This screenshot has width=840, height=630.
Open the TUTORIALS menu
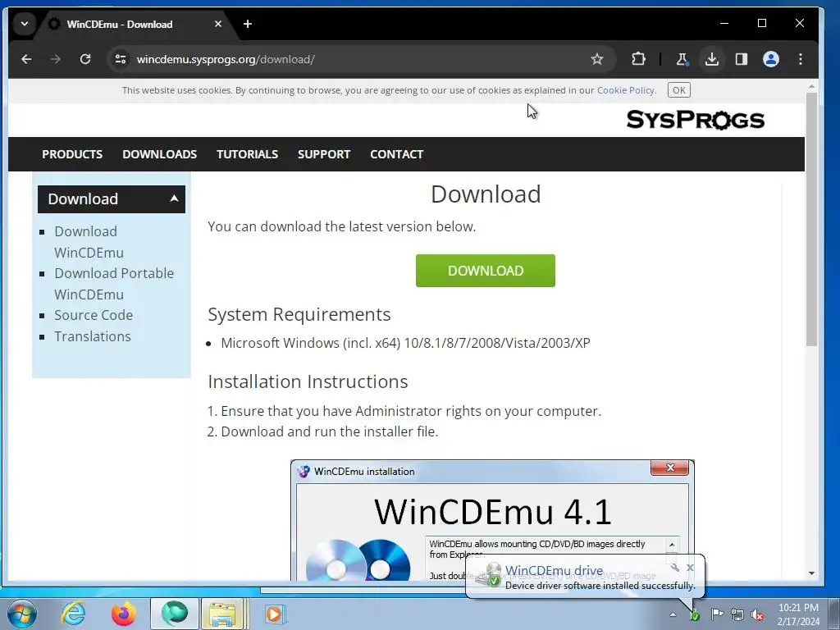point(247,154)
